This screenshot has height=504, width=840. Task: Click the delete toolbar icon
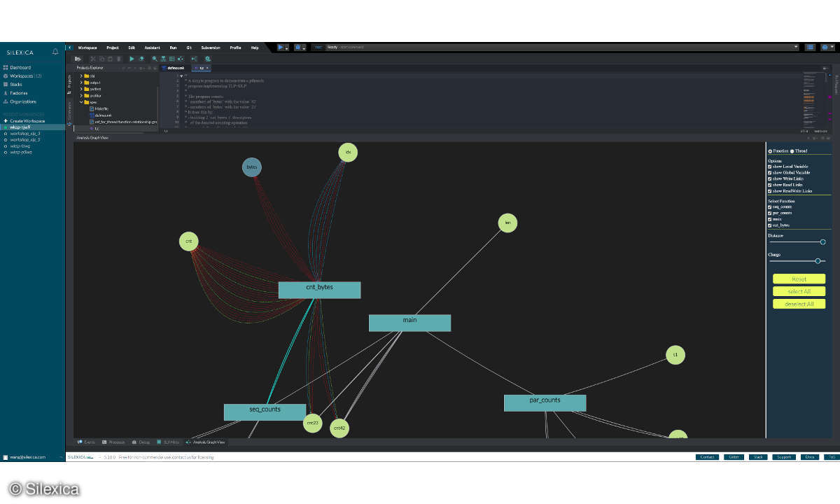pyautogui.click(x=118, y=59)
